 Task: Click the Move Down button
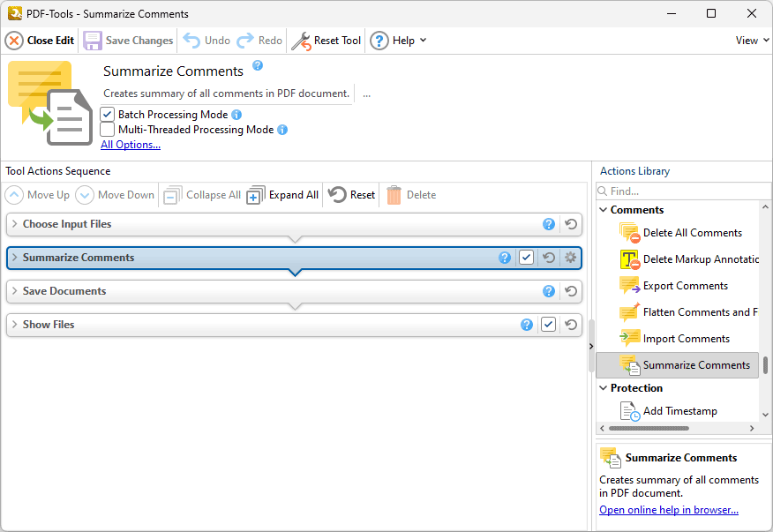coord(115,195)
